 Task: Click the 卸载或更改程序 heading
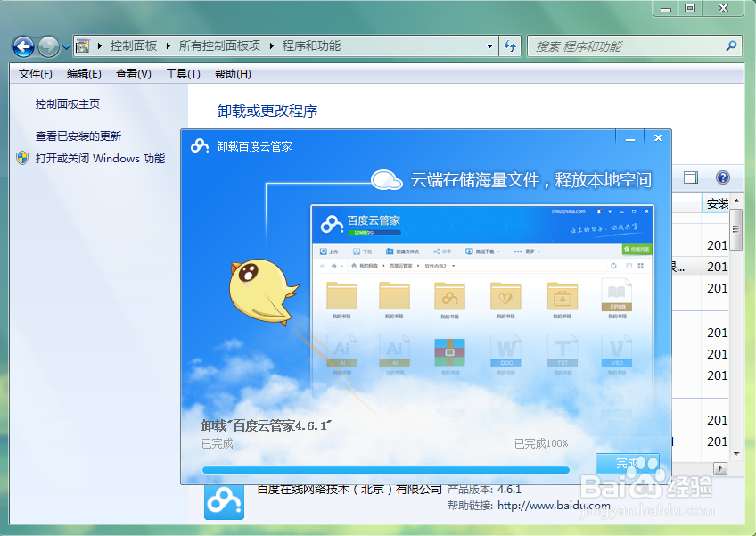tap(267, 111)
